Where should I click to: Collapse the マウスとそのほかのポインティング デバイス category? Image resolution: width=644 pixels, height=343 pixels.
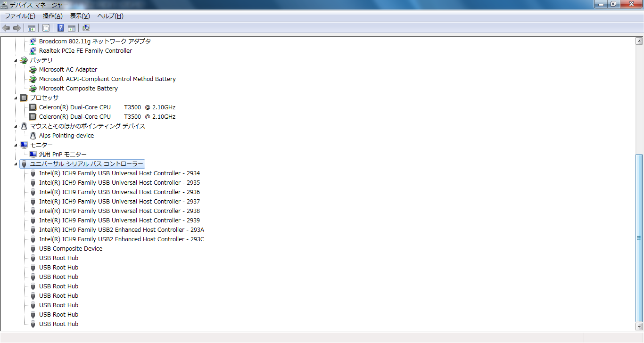pyautogui.click(x=16, y=126)
